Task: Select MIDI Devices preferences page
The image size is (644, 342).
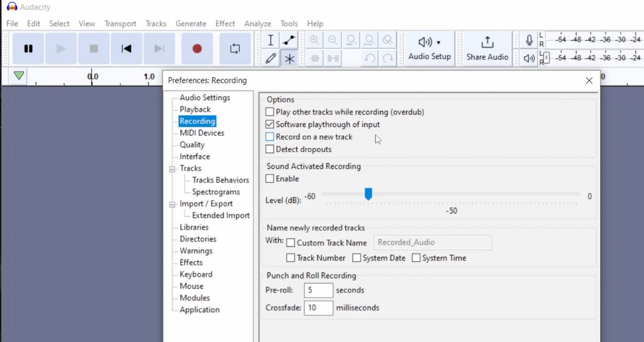Action: (201, 133)
